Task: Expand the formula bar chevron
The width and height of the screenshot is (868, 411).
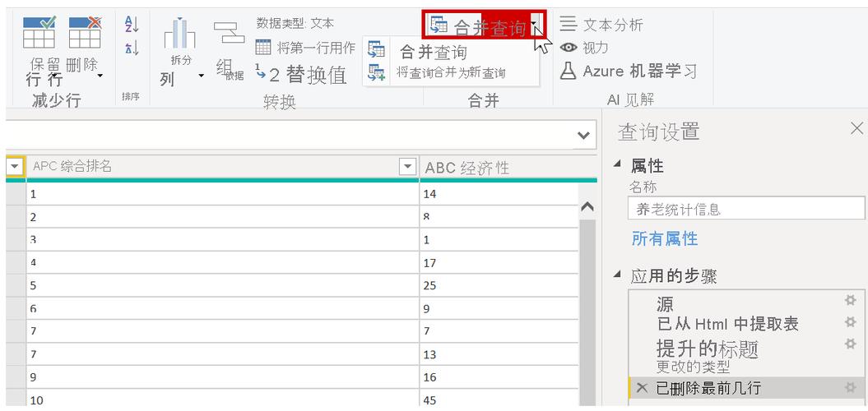Action: point(583,135)
